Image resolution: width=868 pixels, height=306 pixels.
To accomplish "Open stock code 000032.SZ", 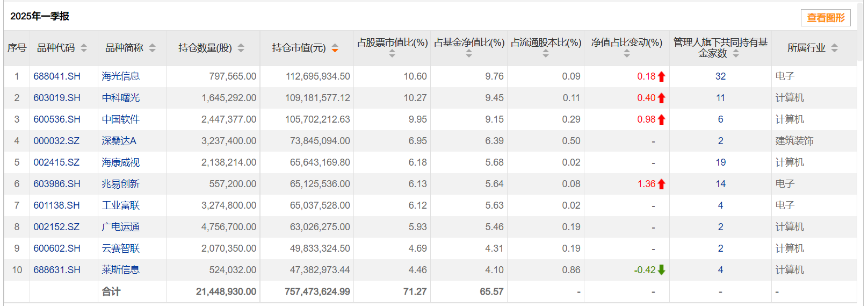I will [x=56, y=141].
